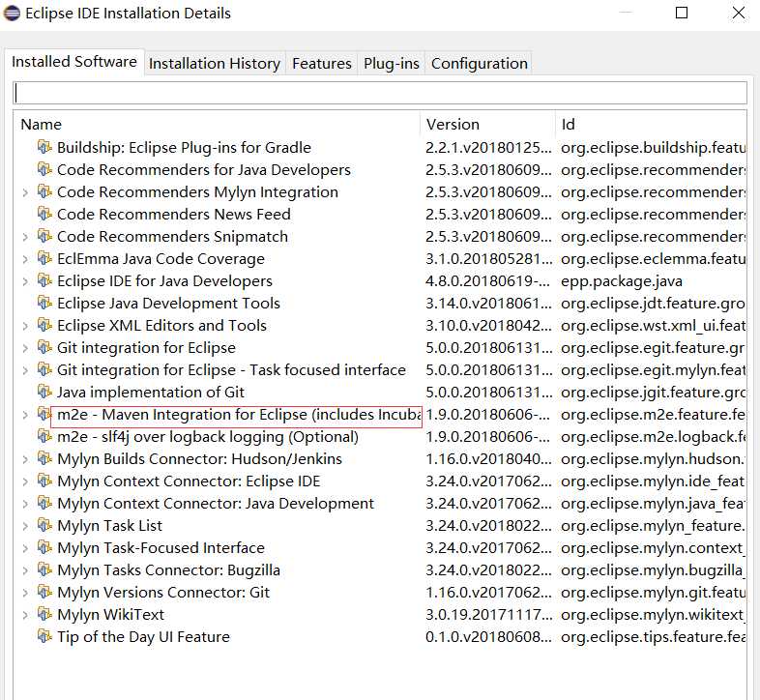Image resolution: width=760 pixels, height=700 pixels.
Task: Click the Mylyn Versions Connector Git icon
Action: (44, 592)
